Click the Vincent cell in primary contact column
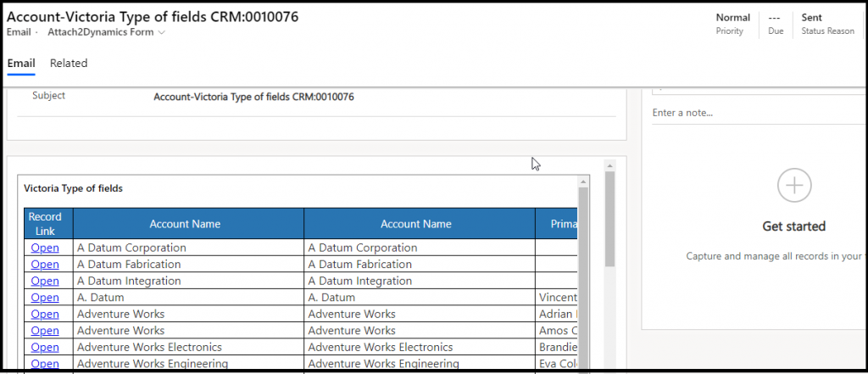This screenshot has height=374, width=868. (x=556, y=298)
